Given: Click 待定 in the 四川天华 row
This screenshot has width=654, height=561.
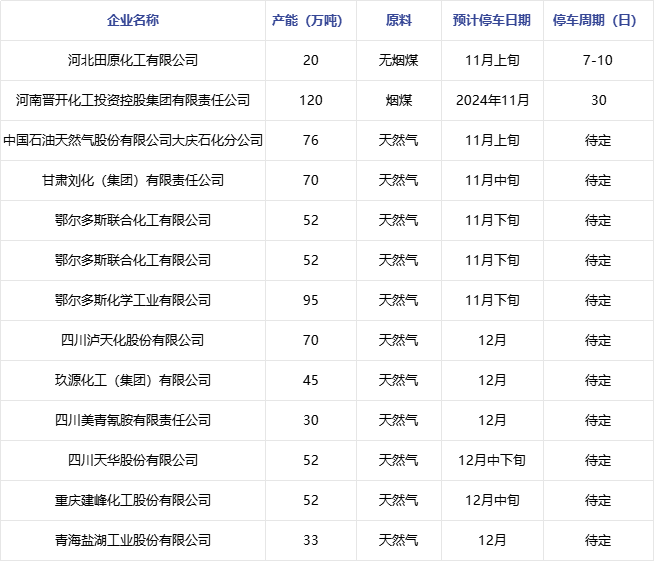Looking at the screenshot, I should click(x=598, y=460).
